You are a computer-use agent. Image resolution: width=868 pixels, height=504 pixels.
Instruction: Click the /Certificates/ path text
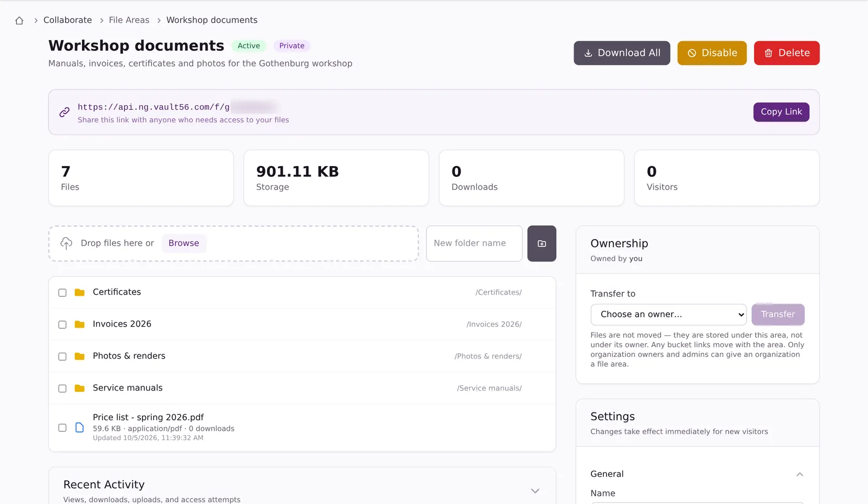coord(499,292)
